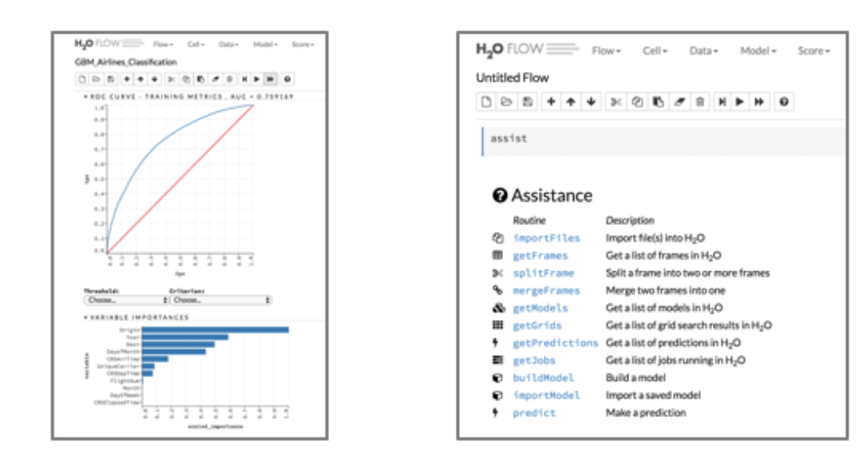Cut the current cell with the scissors icon
Screen dimensions: 868x461
click(617, 98)
